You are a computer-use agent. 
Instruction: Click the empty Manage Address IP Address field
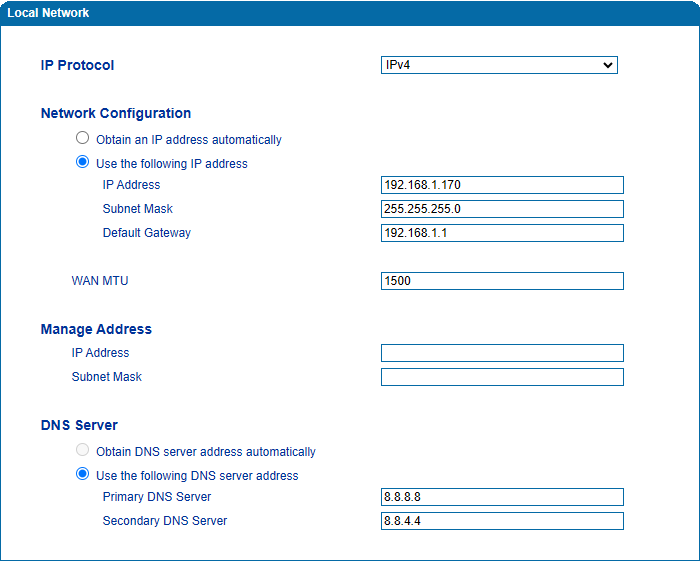tap(502, 353)
